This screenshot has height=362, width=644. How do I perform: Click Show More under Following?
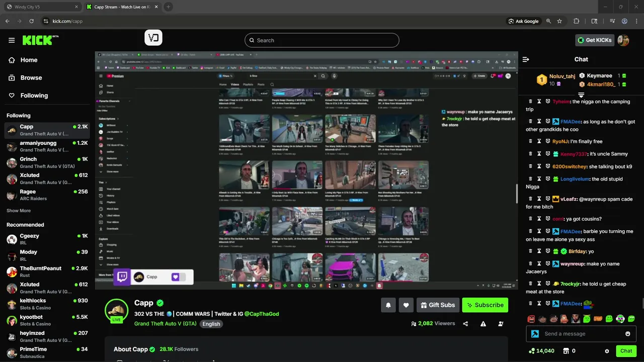click(19, 211)
